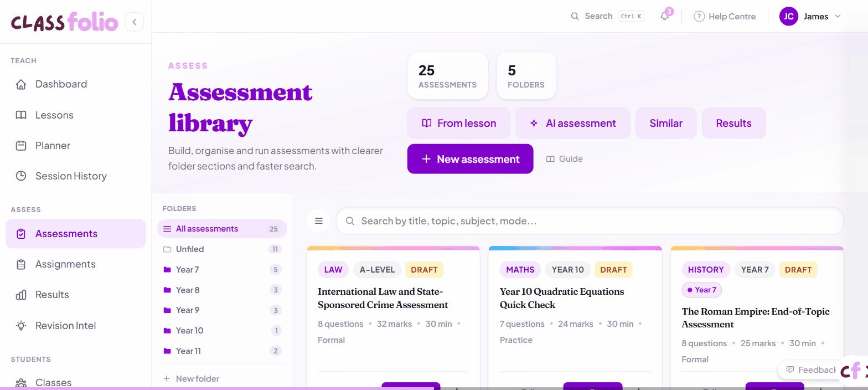
Task: Collapse the sidebar with the chevron button
Action: click(134, 22)
